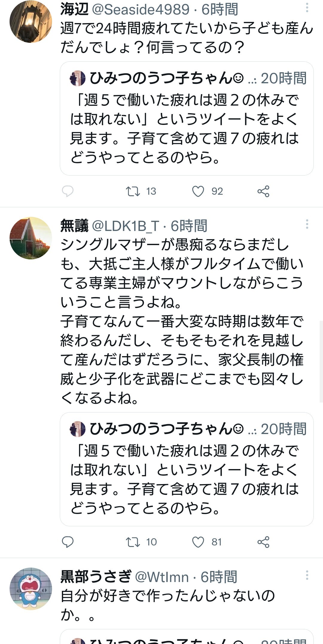Share the 海辺 tweet
The image size is (323, 644).
[263, 191]
